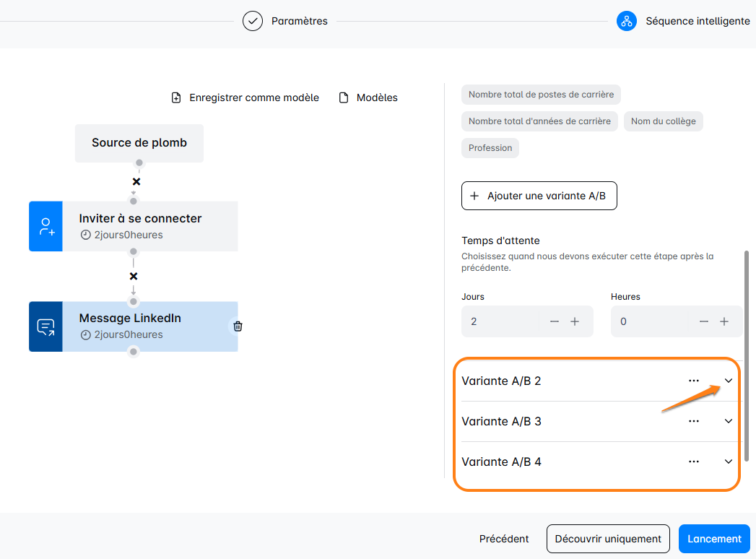Click Découvrir uniquement button
Viewport: 756px width, 559px height.
pyautogui.click(x=608, y=539)
